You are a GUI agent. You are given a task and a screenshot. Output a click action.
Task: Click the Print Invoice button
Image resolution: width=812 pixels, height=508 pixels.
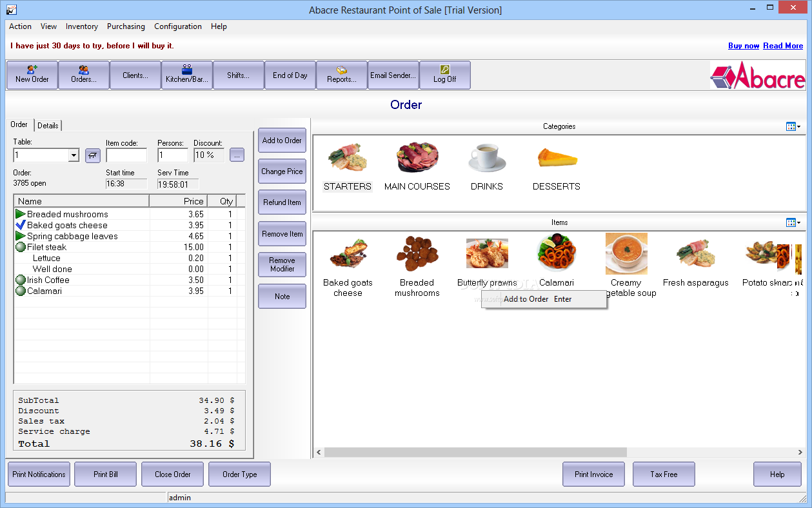click(x=594, y=474)
